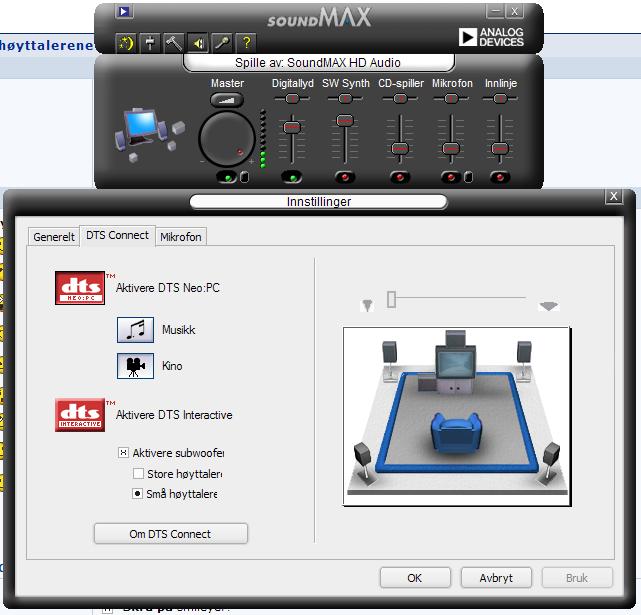Click the Bruk apply button

click(577, 578)
